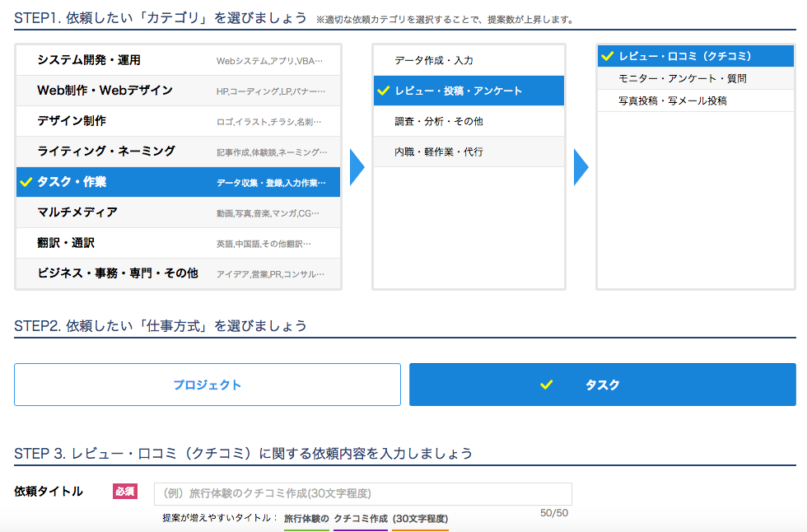Focus the 依頼タイトル input field
Screen dimensions: 807x532
pyautogui.click(x=363, y=493)
